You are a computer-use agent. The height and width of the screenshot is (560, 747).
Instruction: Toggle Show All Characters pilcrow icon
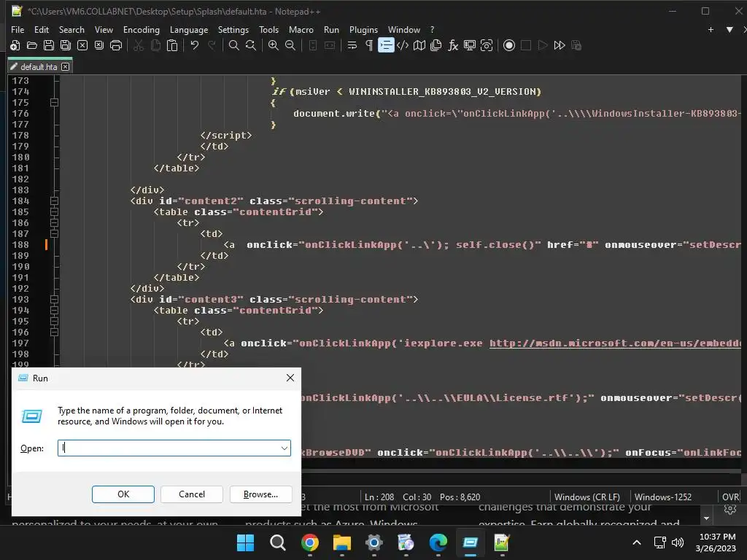368,46
